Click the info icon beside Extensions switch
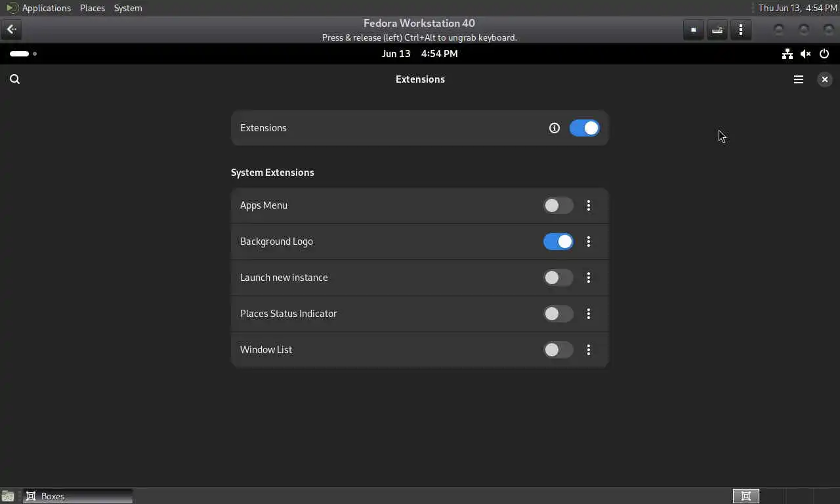The image size is (840, 504). click(555, 128)
